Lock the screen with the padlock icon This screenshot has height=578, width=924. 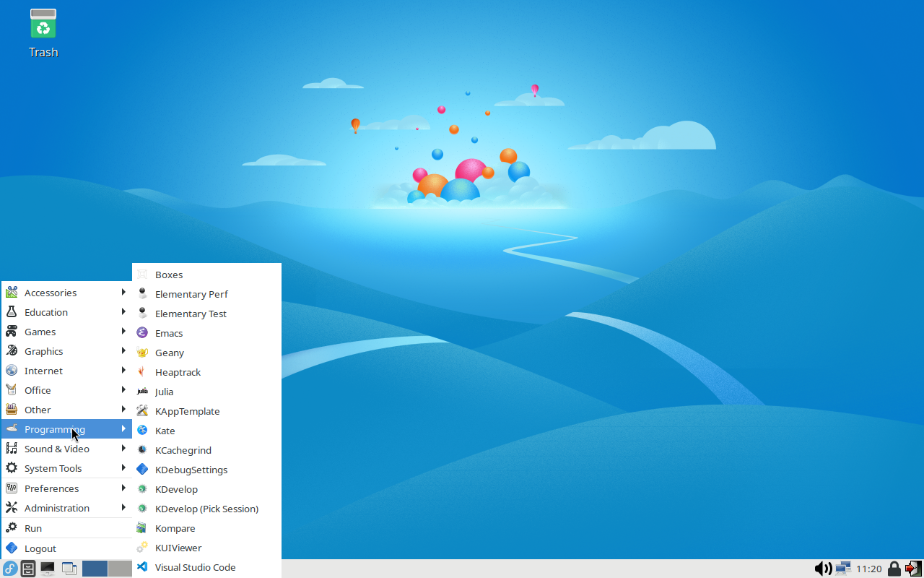coord(894,569)
